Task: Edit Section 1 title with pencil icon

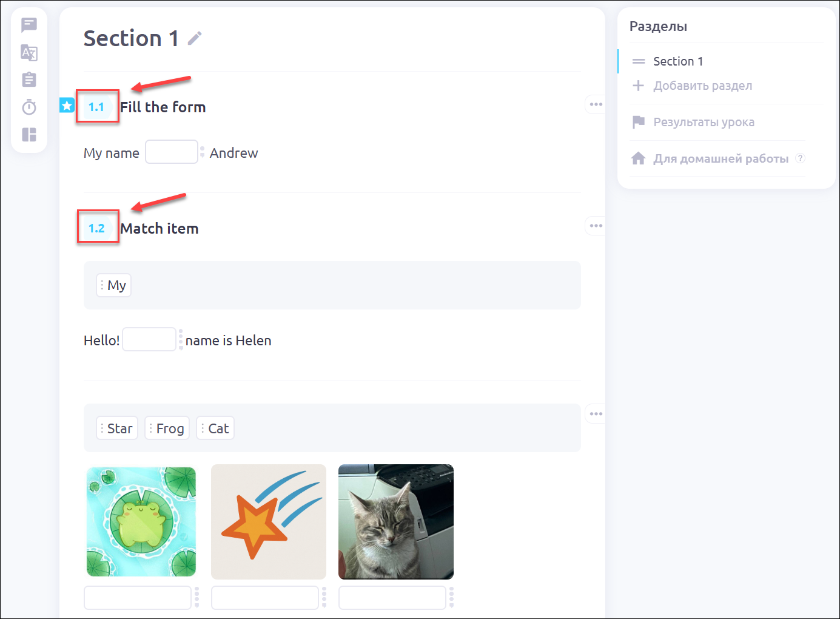Action: coord(195,38)
